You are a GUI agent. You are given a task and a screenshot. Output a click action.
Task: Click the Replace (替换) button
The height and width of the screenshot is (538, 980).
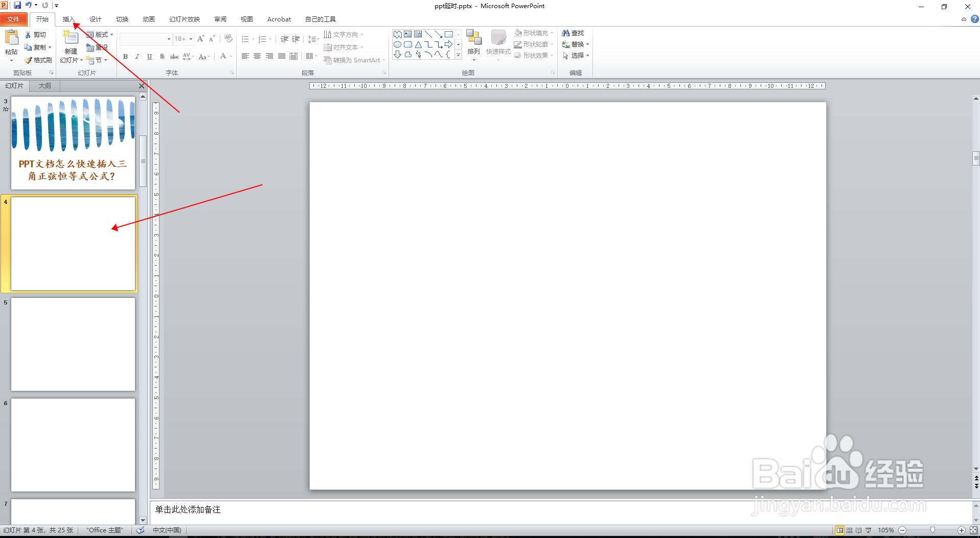tap(576, 44)
